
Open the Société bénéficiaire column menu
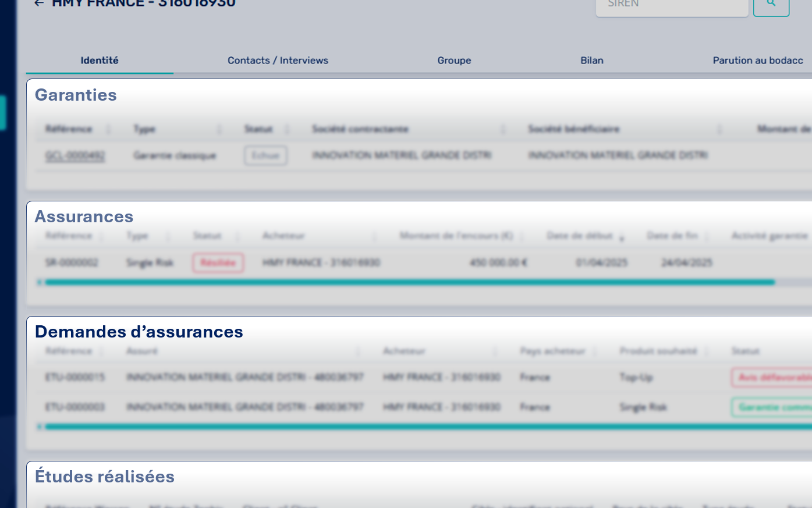pyautogui.click(x=719, y=129)
